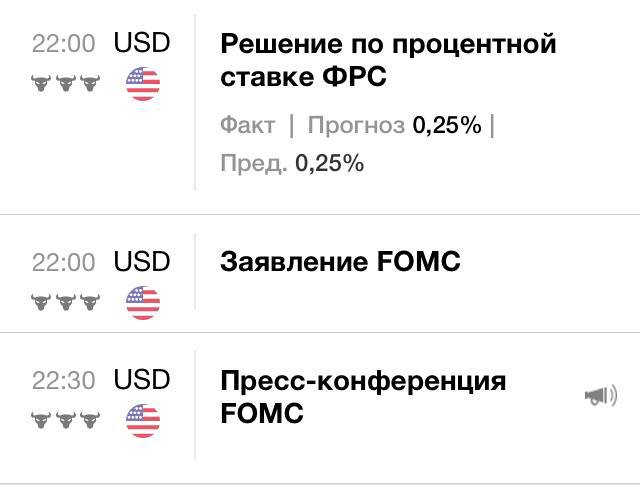
Task: Open the megaphone icon on Пресс-конференция FOMC
Action: 601,395
